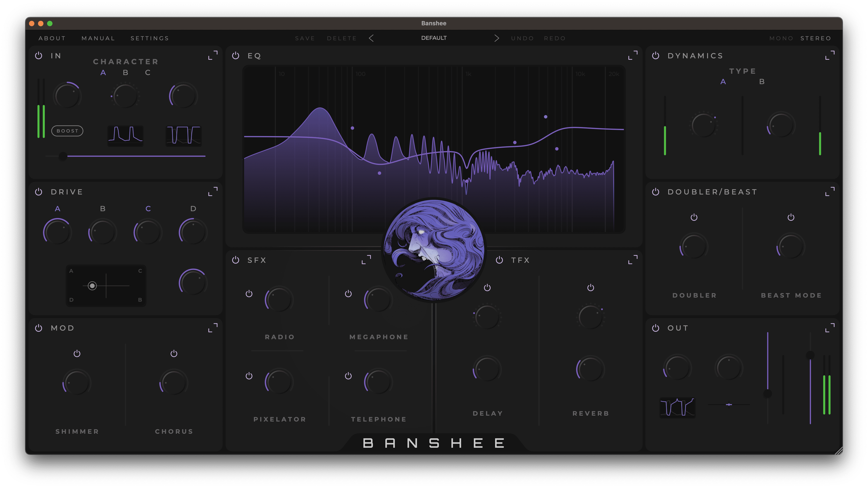
Task: Open the SETTINGS menu
Action: (x=150, y=38)
